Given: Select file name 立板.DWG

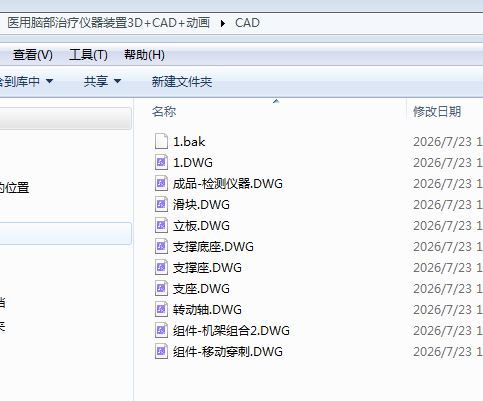Looking at the screenshot, I should tap(201, 226).
